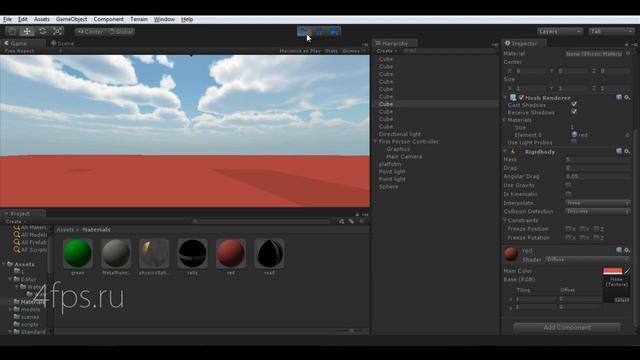
Task: Select the Scale tool
Action: tap(58, 31)
